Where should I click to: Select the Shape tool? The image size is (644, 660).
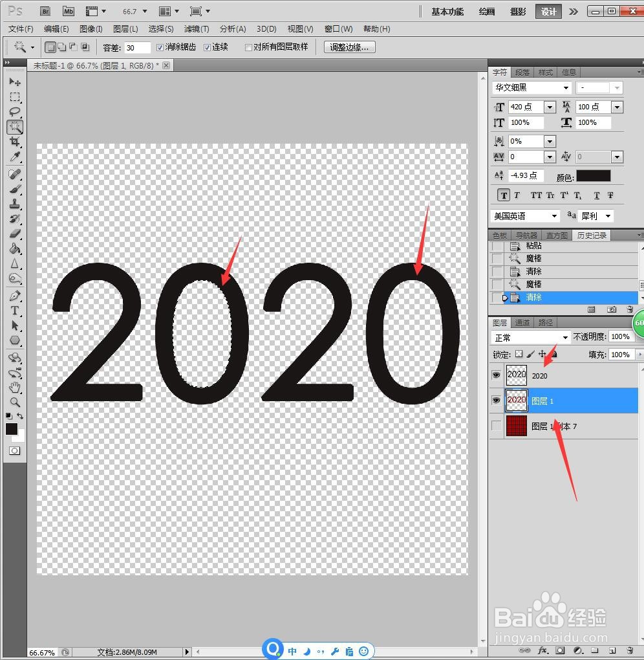coord(15,340)
